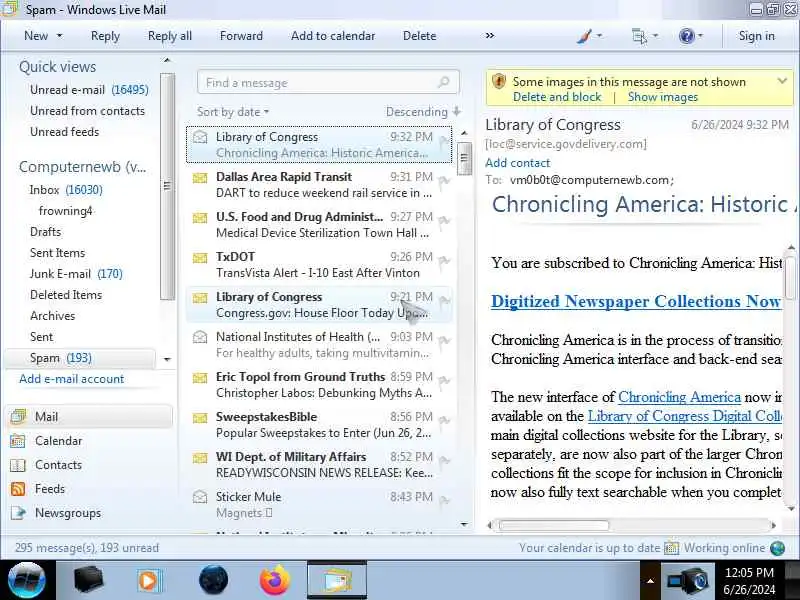
Task: Select the Archives folder
Action: tap(53, 316)
